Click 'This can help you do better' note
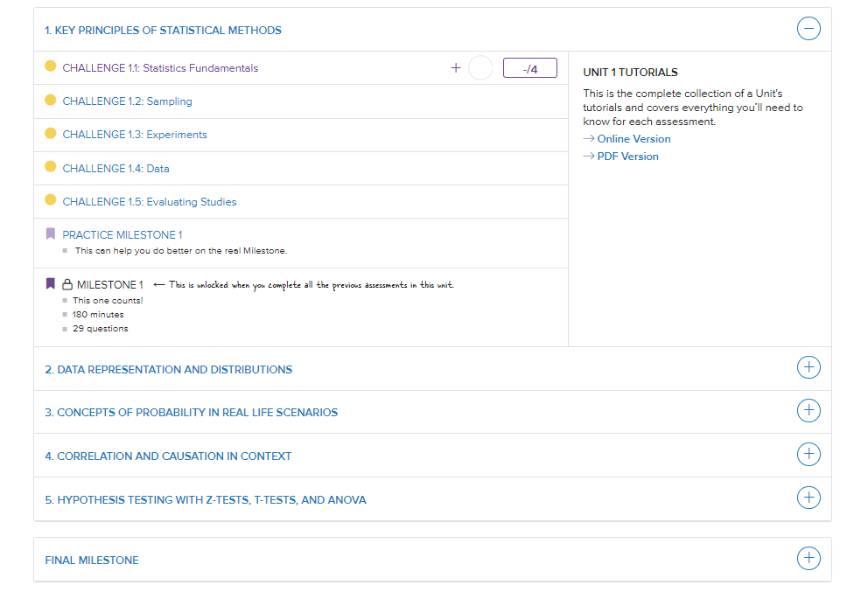This screenshot has width=868, height=606. [x=181, y=251]
